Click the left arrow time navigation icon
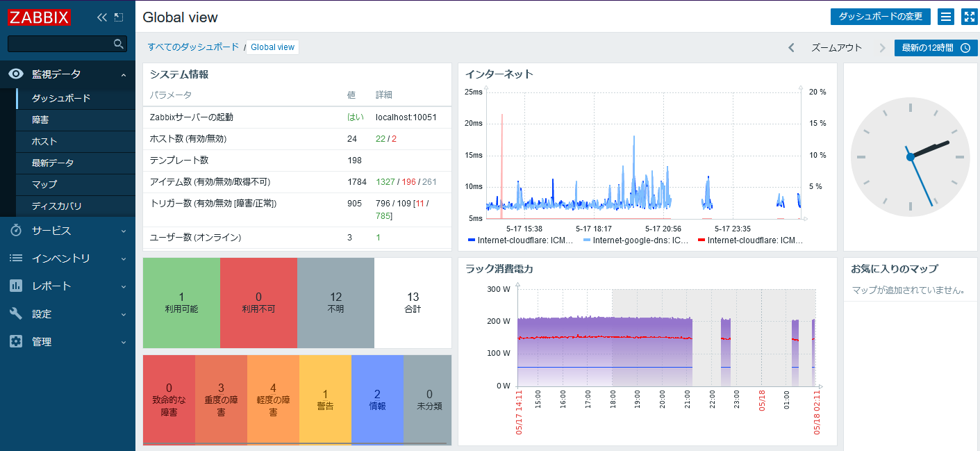 coord(791,48)
